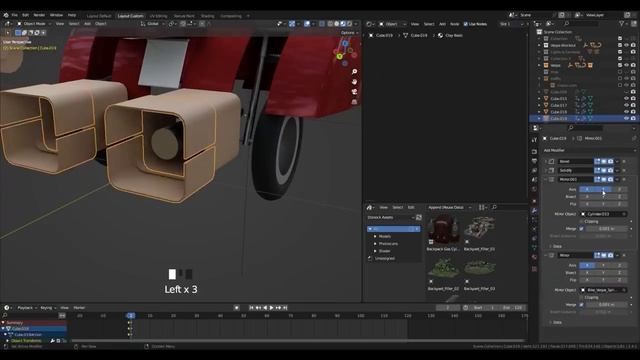Open the File menu
Image resolution: width=640 pixels, height=360 pixels.
15,15
